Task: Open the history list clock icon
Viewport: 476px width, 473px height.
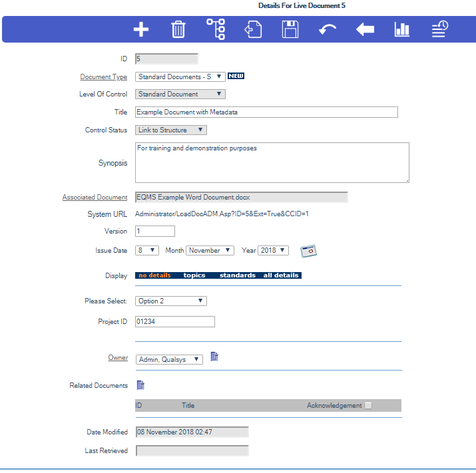Action: click(440, 29)
